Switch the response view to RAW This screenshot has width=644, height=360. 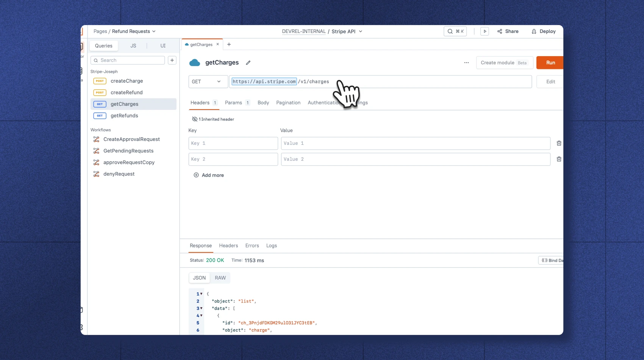pyautogui.click(x=220, y=278)
